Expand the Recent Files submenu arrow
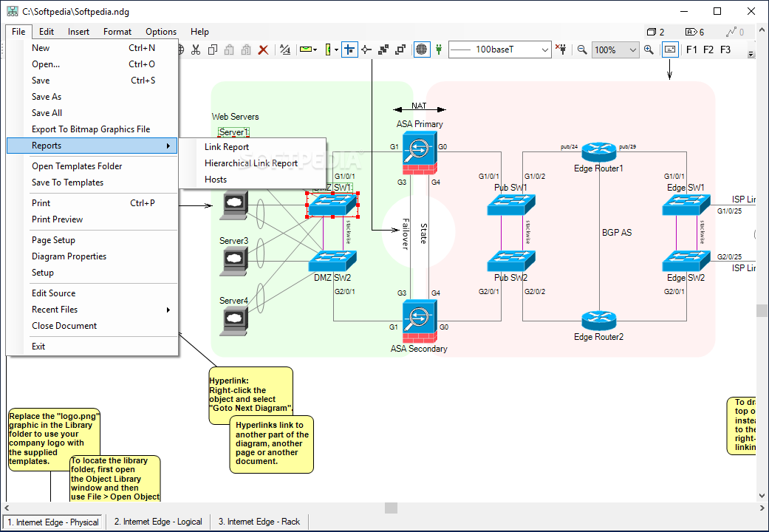 (168, 310)
